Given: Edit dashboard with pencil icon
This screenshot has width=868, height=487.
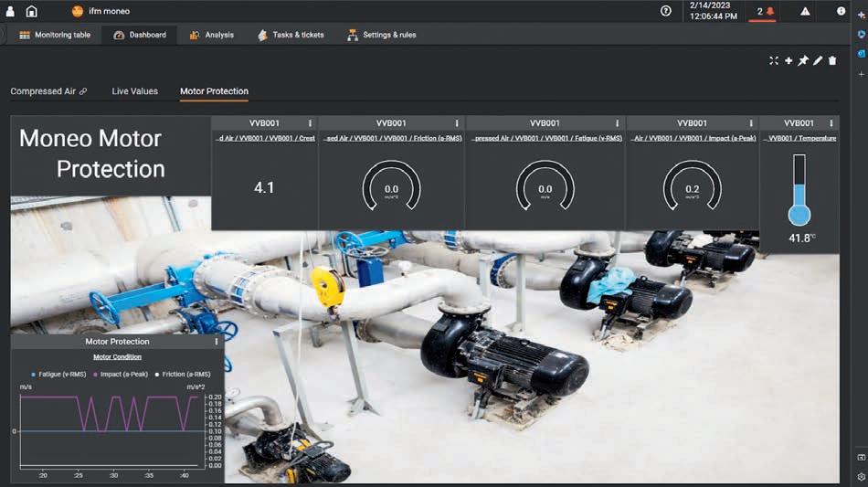Looking at the screenshot, I should [818, 61].
